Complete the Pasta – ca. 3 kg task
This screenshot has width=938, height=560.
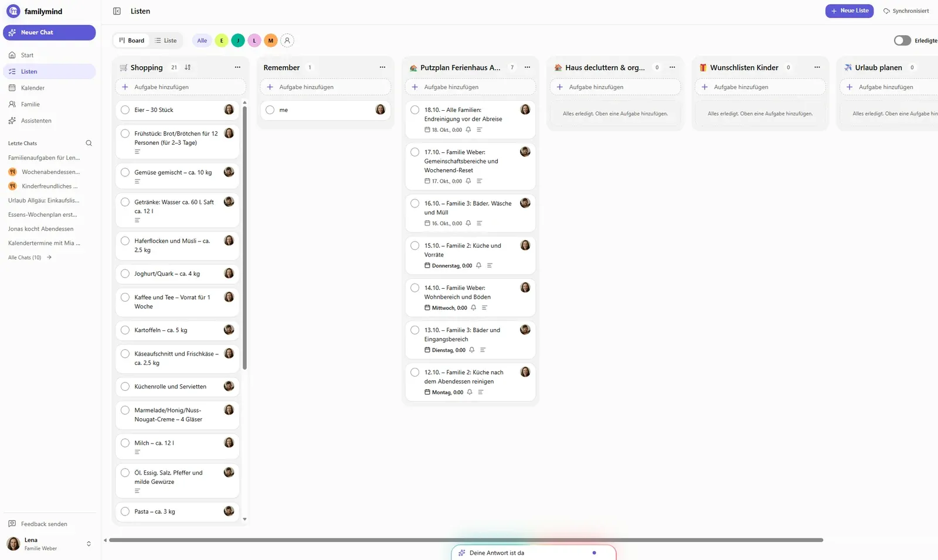click(x=125, y=511)
